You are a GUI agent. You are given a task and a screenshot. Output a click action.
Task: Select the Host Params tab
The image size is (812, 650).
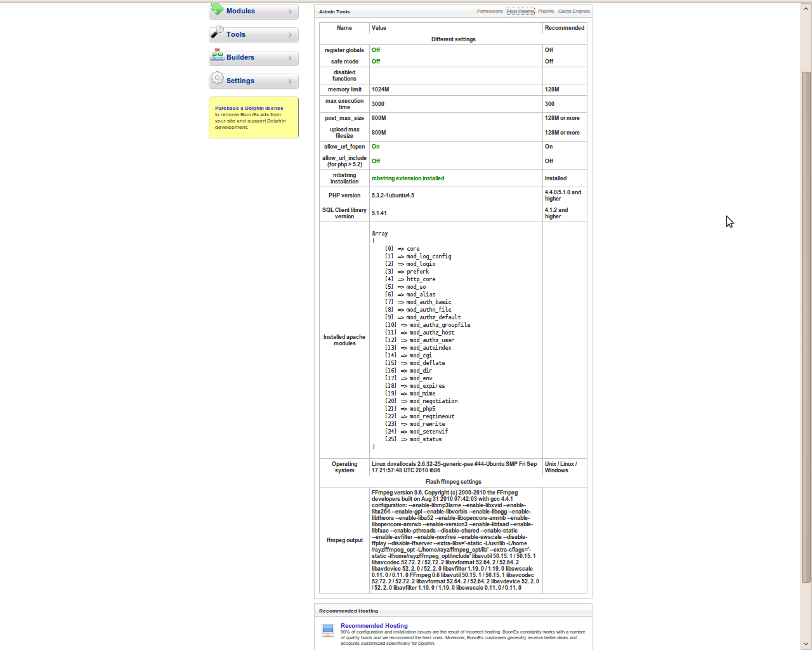tap(520, 11)
